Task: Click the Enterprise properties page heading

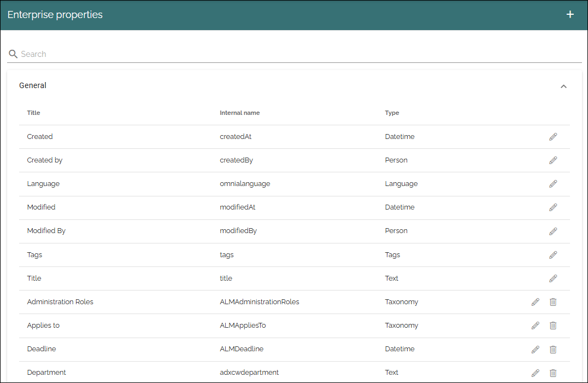Action: (x=55, y=15)
